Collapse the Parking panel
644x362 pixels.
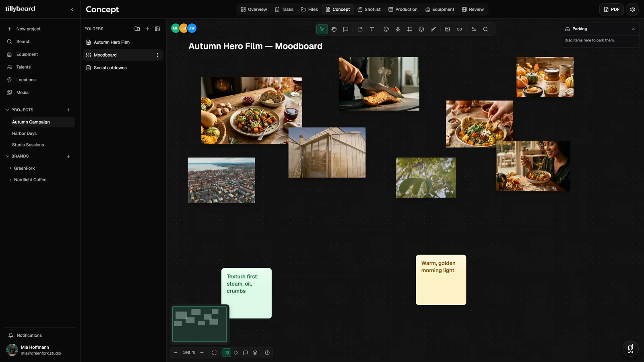pyautogui.click(x=633, y=29)
